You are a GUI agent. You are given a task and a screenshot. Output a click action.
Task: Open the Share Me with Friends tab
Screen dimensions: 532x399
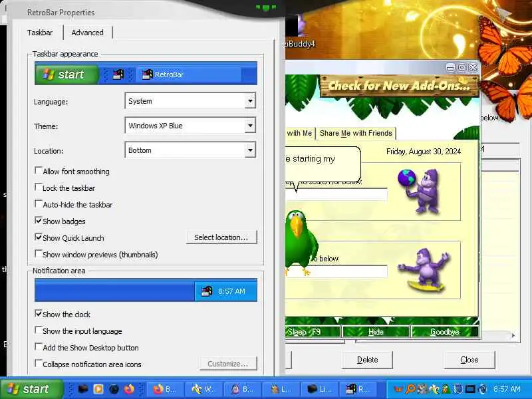356,134
